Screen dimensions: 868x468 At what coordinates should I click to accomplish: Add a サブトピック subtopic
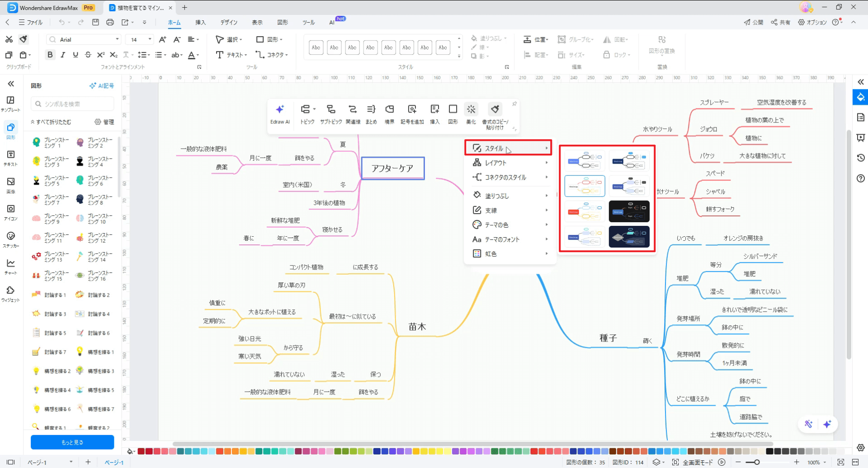[331, 114]
